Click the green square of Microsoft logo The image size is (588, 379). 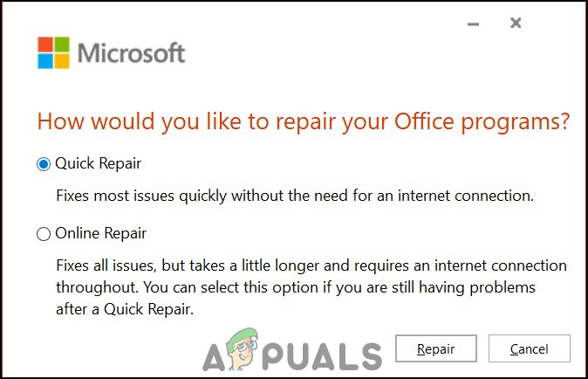(x=61, y=44)
